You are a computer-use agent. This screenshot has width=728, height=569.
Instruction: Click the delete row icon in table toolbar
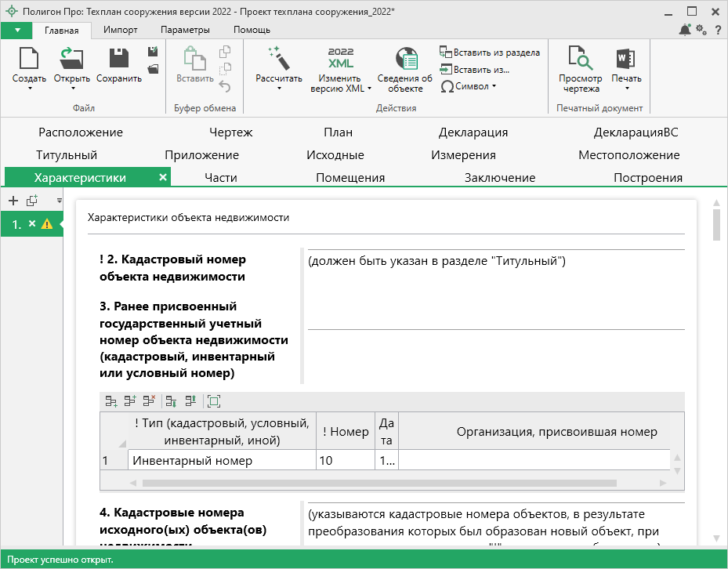[149, 401]
